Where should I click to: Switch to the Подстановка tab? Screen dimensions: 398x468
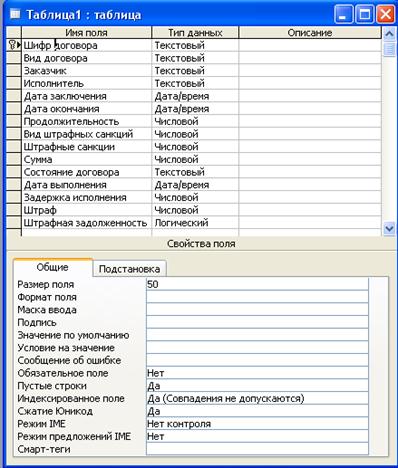129,269
